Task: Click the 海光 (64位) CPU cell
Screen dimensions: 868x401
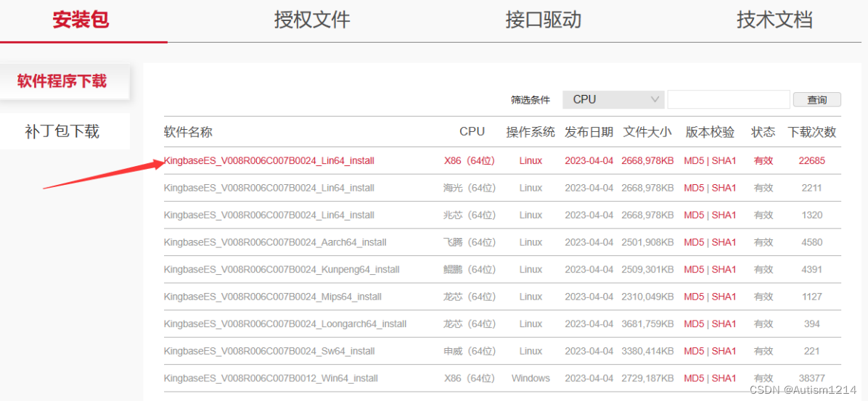Action: [470, 188]
